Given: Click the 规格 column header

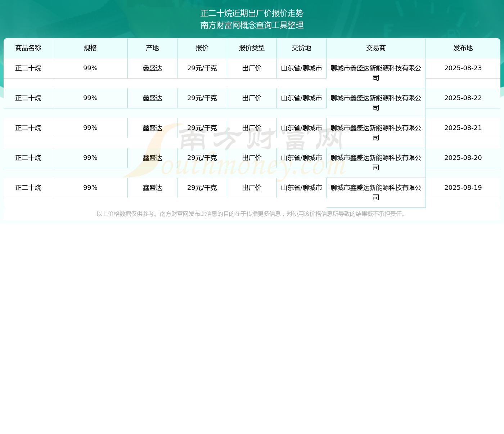Looking at the screenshot, I should (90, 48).
